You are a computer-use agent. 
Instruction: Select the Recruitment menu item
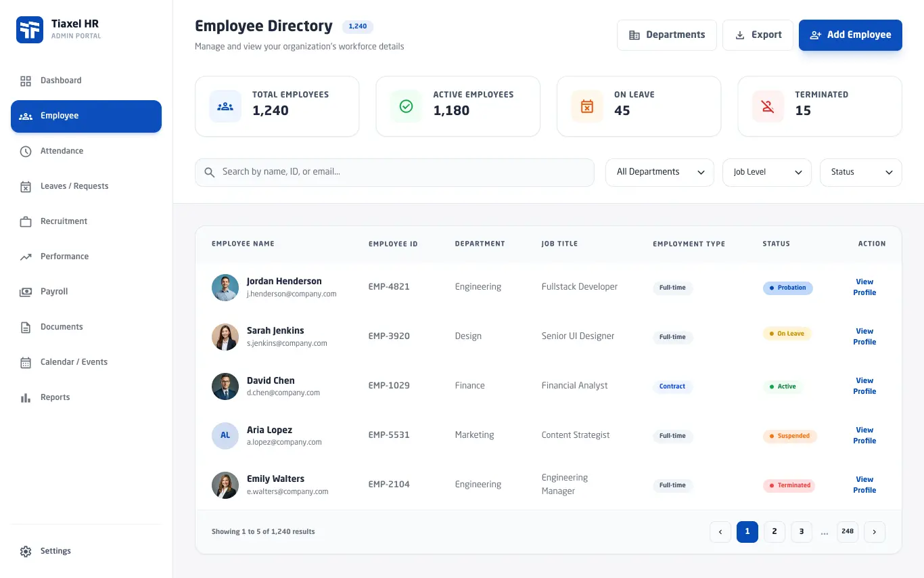[86, 222]
